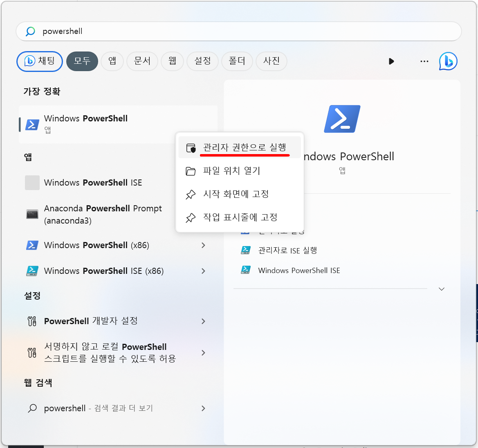Click the pin icon beside 시작 화면에 고정
Screen dimensions: 478x448
191,195
